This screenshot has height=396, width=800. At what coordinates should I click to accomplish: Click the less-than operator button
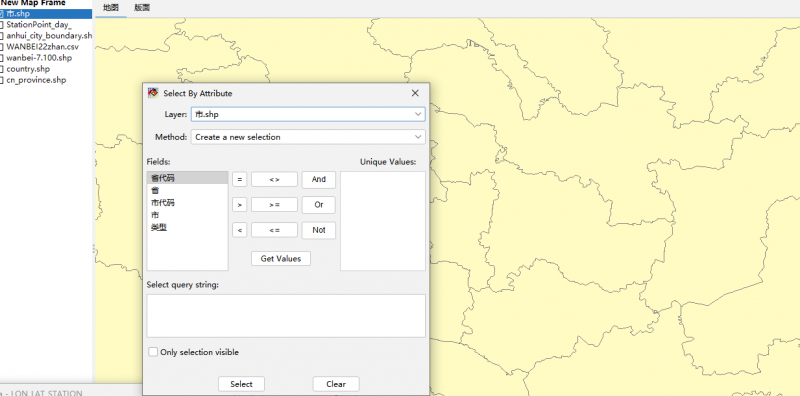[x=239, y=230]
